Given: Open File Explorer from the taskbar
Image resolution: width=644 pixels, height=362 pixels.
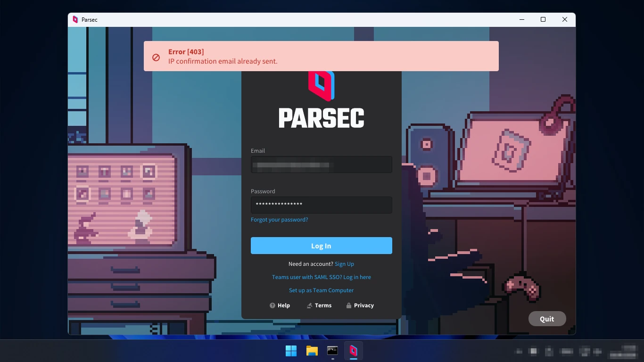Looking at the screenshot, I should tap(312, 351).
